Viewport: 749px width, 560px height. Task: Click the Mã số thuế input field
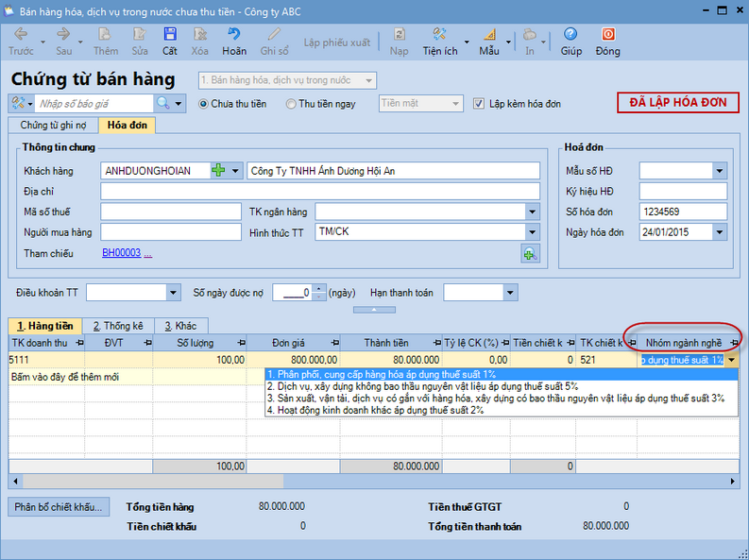[x=171, y=212]
